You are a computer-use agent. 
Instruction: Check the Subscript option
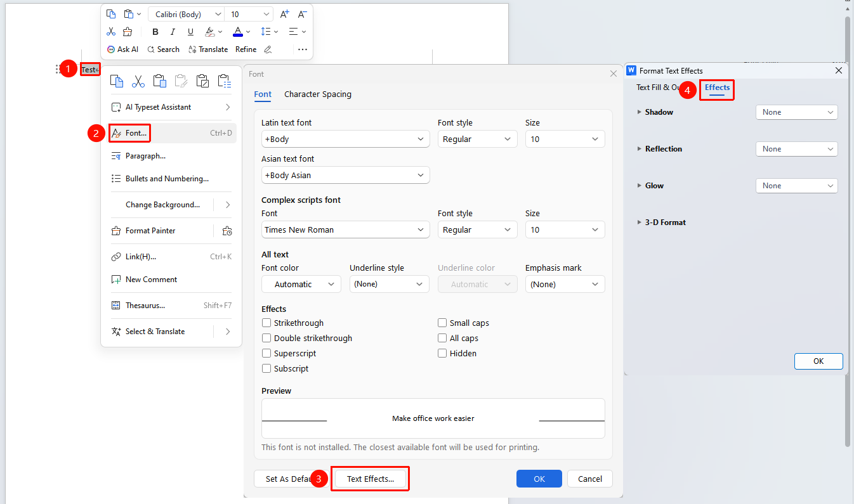[266, 369]
